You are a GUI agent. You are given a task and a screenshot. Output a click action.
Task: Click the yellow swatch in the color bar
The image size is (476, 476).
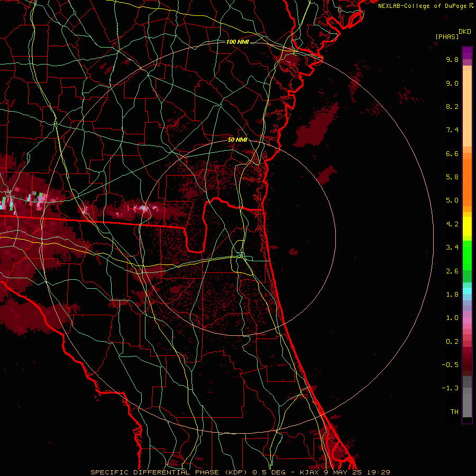[x=467, y=226]
